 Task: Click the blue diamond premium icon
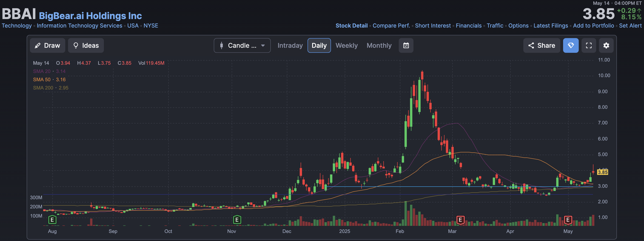[x=571, y=45]
